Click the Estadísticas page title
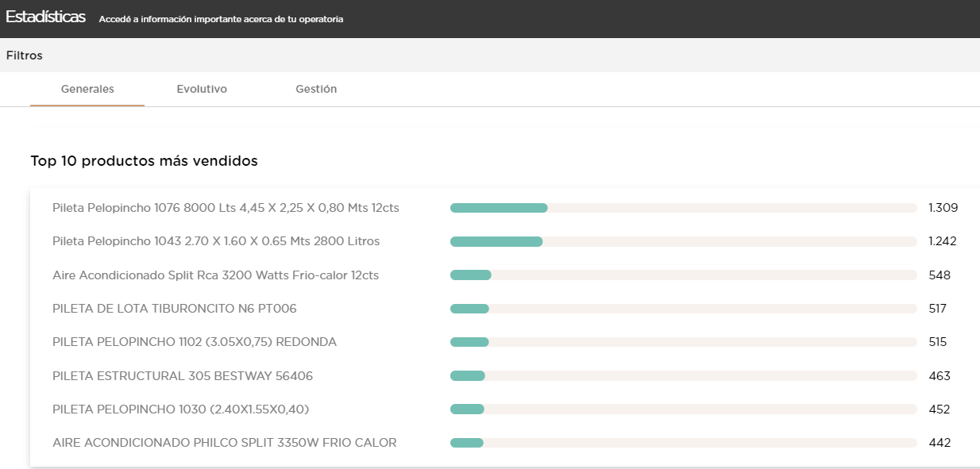 pos(45,17)
